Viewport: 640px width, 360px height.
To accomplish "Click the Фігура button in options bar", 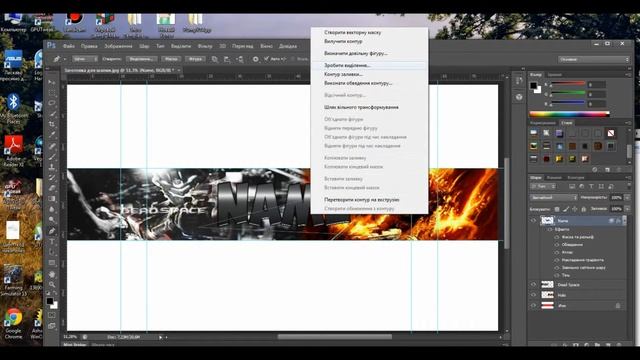I will (x=195, y=59).
